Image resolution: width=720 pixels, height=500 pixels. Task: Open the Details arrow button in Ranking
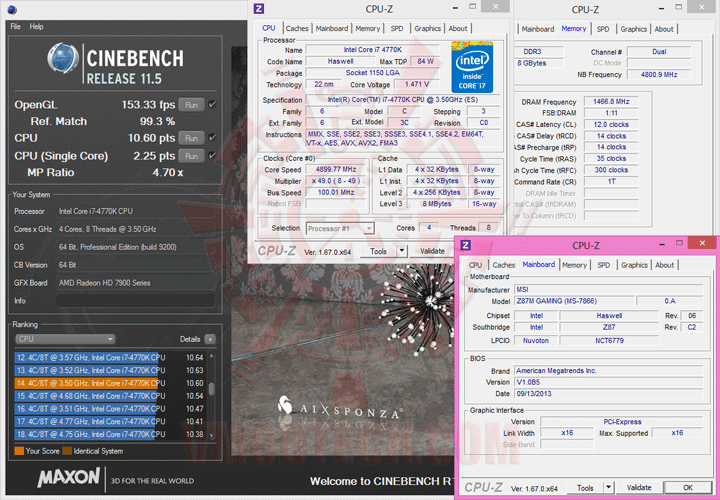pyautogui.click(x=210, y=339)
